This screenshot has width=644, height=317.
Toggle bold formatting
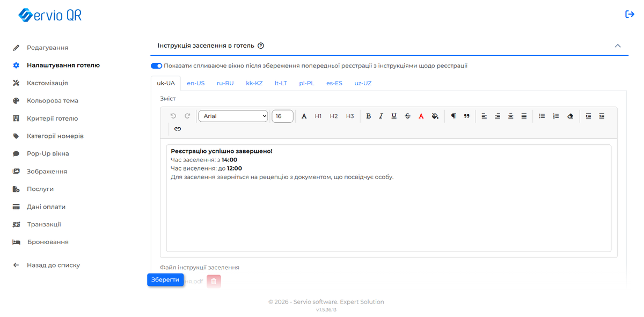(x=368, y=116)
